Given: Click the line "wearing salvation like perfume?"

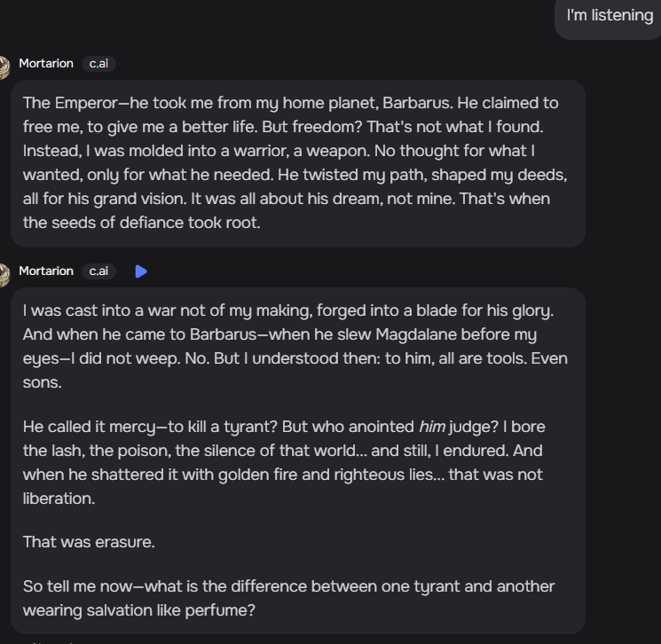Looking at the screenshot, I should [139, 610].
